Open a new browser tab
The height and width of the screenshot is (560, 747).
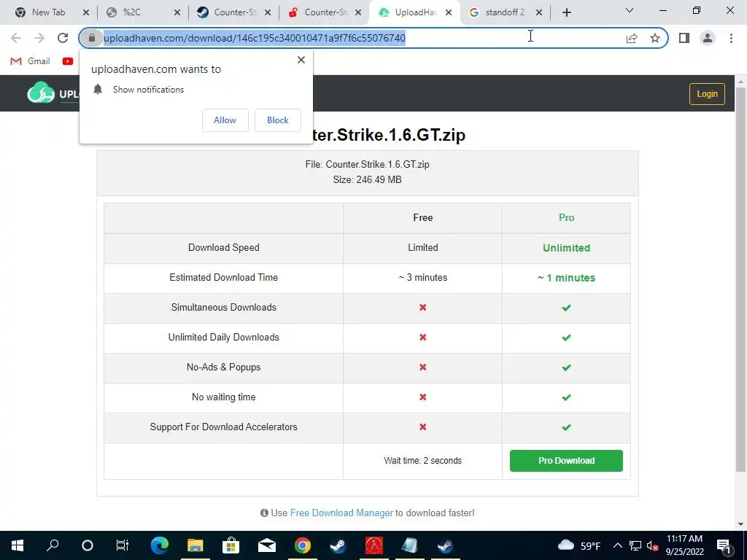coord(566,13)
